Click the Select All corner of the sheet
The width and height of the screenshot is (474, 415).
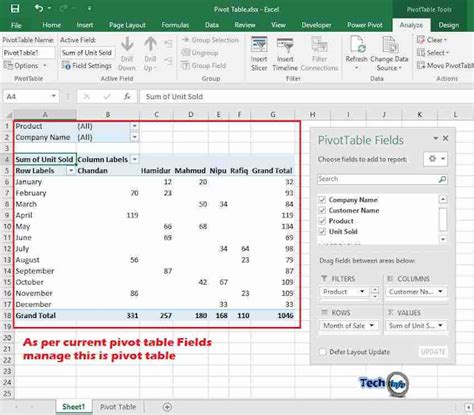coord(9,115)
